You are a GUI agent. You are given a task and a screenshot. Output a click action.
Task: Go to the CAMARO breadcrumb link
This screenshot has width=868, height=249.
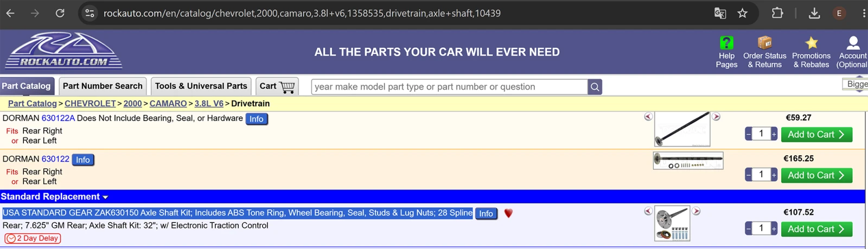click(x=168, y=104)
